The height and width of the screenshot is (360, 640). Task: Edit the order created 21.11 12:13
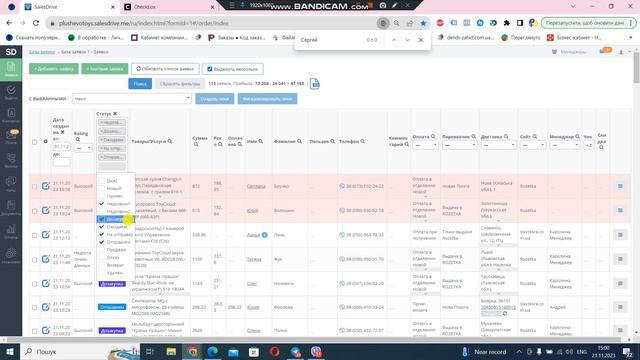tap(46, 235)
